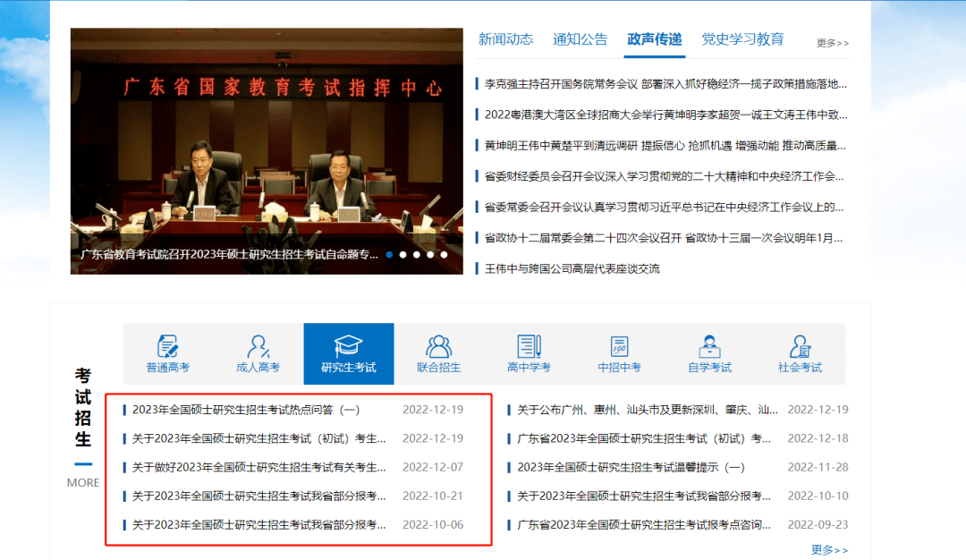Open 关于做好2023年全国硕士研究生招生考试有关考生
This screenshot has width=966, height=560.
(258, 467)
